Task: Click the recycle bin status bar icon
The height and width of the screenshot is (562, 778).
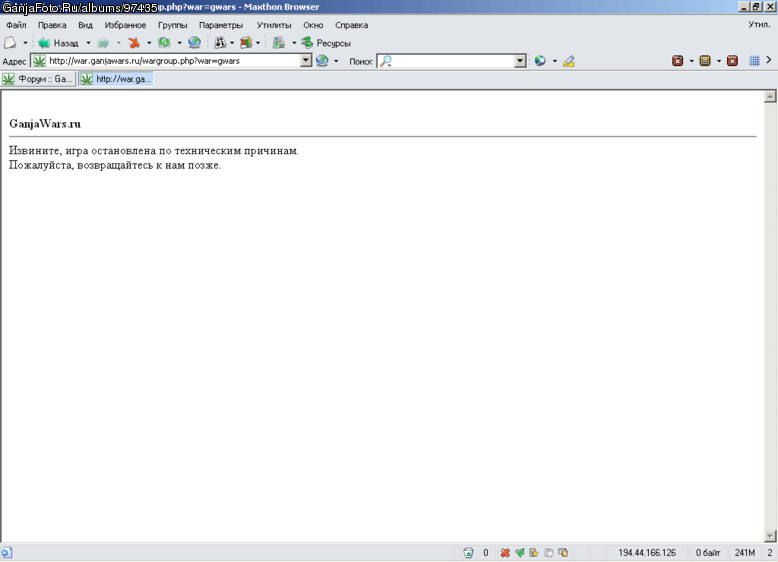Action: click(x=468, y=553)
